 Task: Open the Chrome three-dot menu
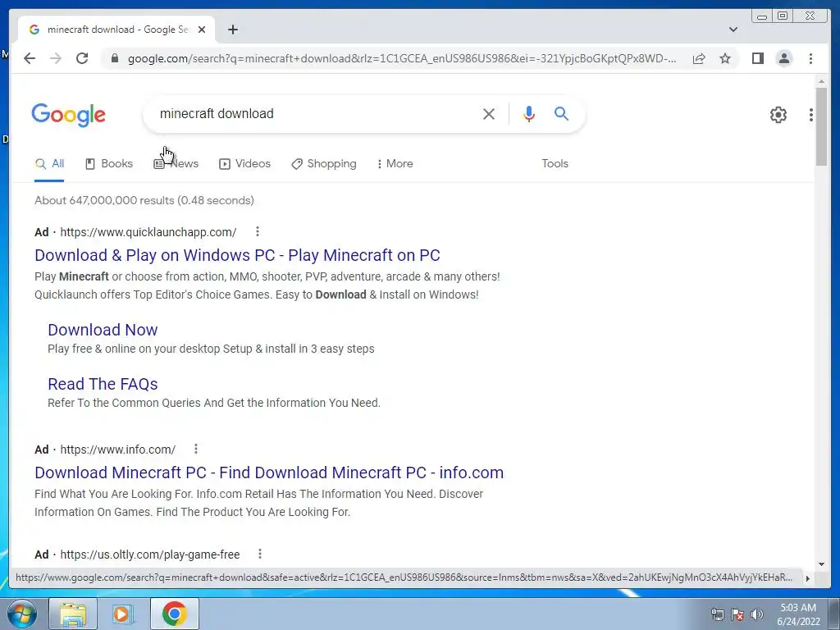[x=810, y=58]
